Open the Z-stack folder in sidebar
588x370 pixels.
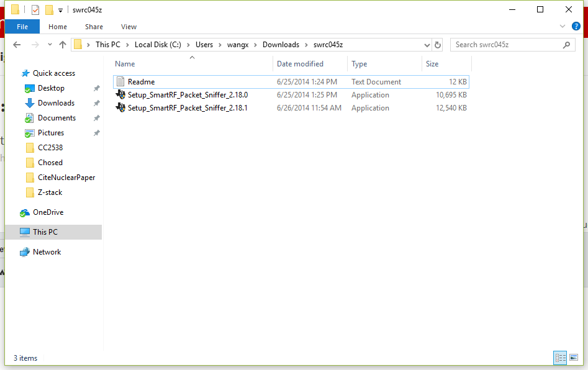click(x=50, y=192)
